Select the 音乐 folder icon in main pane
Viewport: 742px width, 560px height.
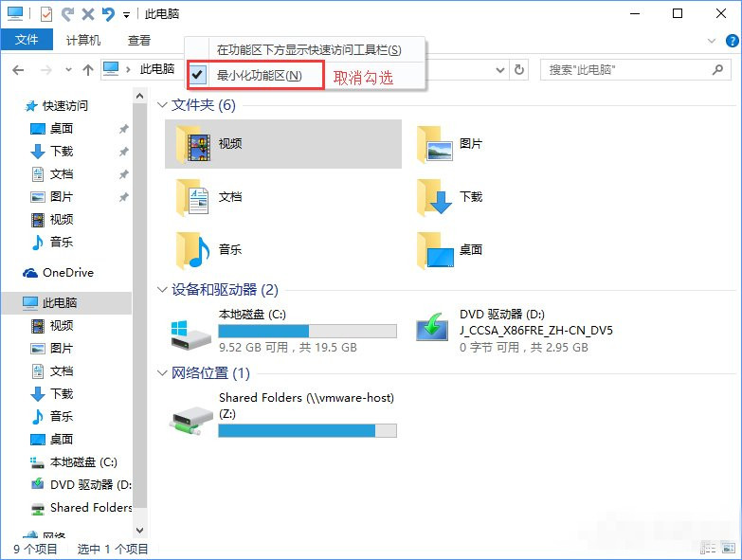(192, 250)
